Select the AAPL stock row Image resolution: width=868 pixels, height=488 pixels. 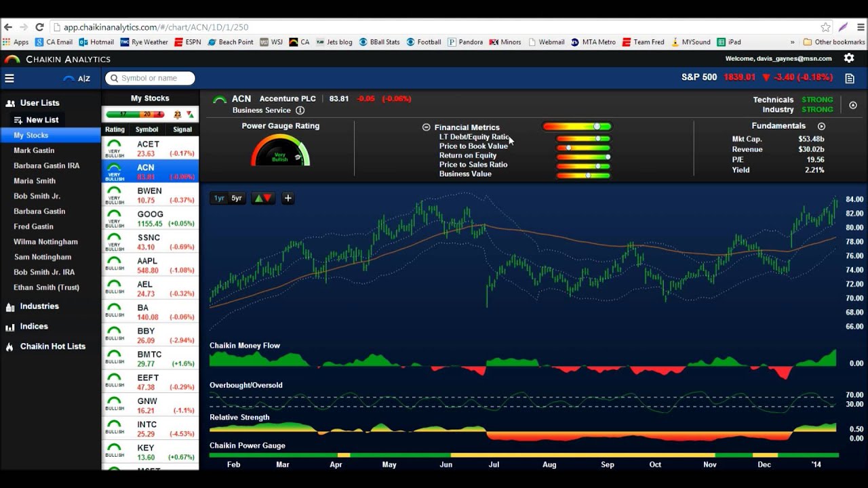click(x=151, y=265)
